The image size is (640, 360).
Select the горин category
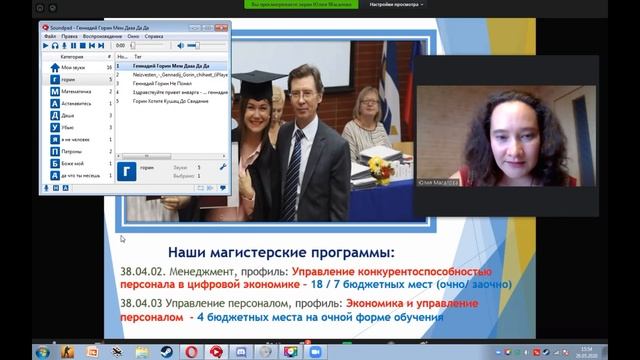tap(78, 80)
